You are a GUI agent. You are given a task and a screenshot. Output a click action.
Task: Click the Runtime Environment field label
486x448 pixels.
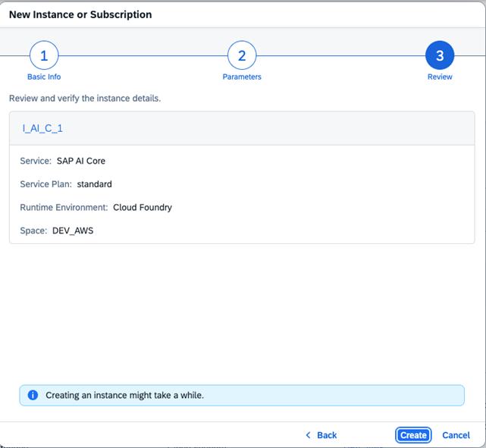click(x=64, y=207)
